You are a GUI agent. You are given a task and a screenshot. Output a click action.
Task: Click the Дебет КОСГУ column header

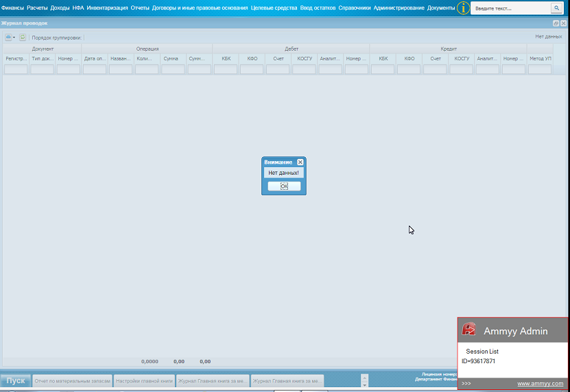point(304,58)
